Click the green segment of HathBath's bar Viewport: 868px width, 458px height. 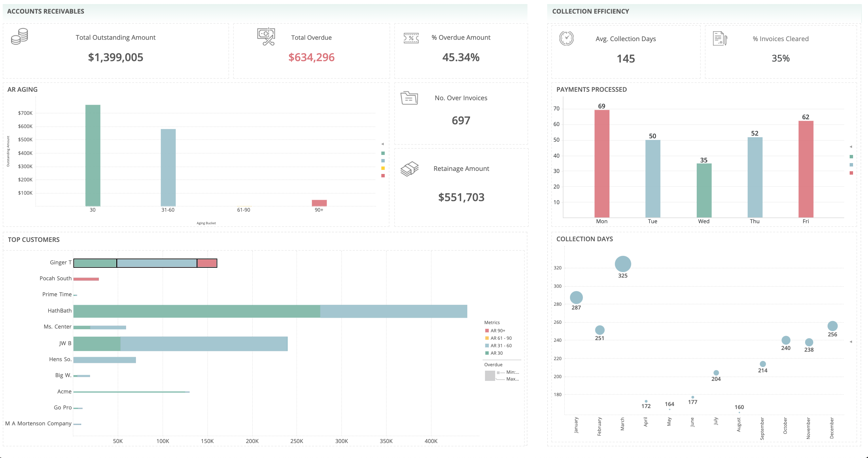[x=197, y=311]
